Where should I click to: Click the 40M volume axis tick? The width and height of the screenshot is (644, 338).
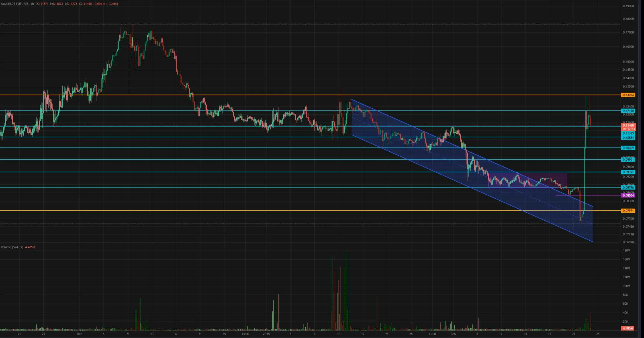pos(626,313)
